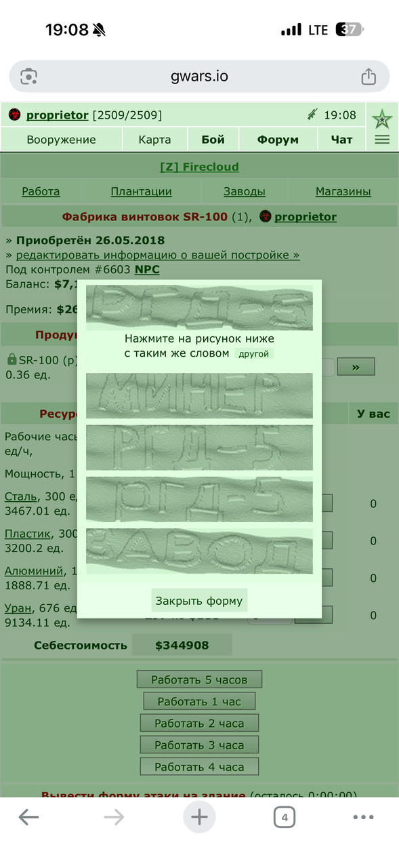Open the Вооружение menu item
The height and width of the screenshot is (868, 399).
pyautogui.click(x=62, y=140)
